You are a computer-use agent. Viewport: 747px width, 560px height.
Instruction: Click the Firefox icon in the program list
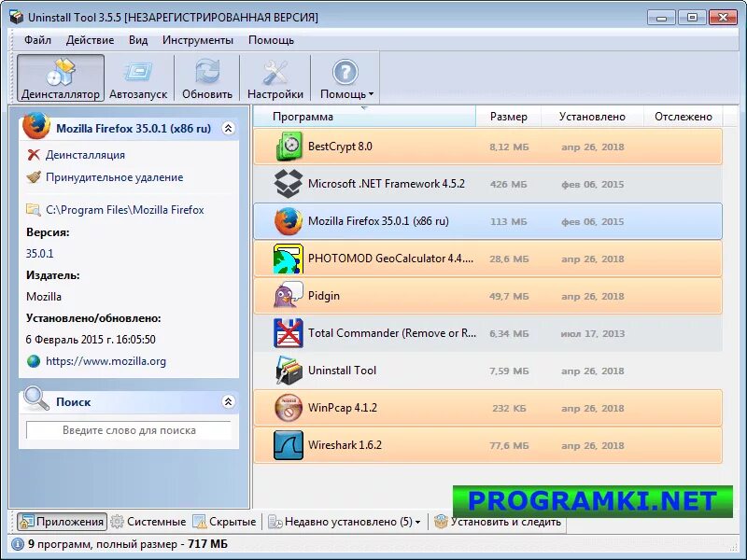[289, 221]
